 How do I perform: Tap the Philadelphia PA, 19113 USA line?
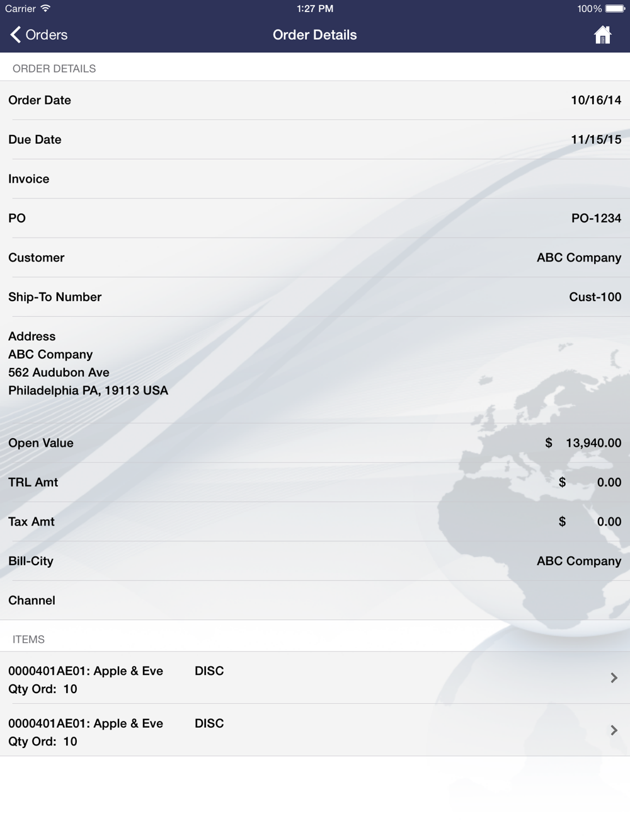[88, 391]
